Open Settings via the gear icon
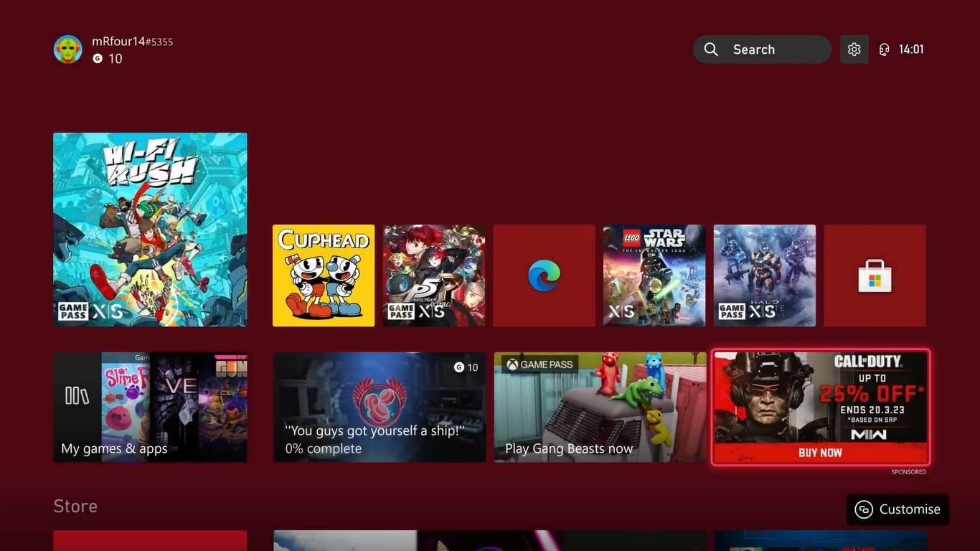The width and height of the screenshot is (980, 551). 854,50
